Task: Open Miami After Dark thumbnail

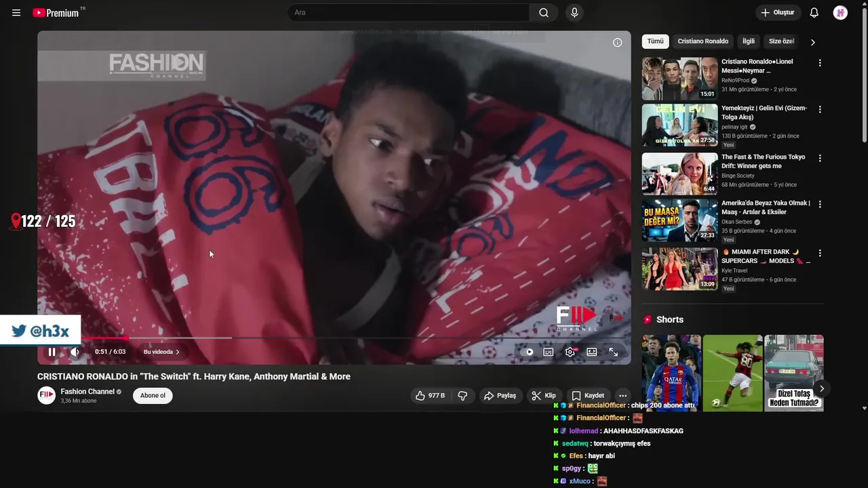Action: tap(679, 269)
